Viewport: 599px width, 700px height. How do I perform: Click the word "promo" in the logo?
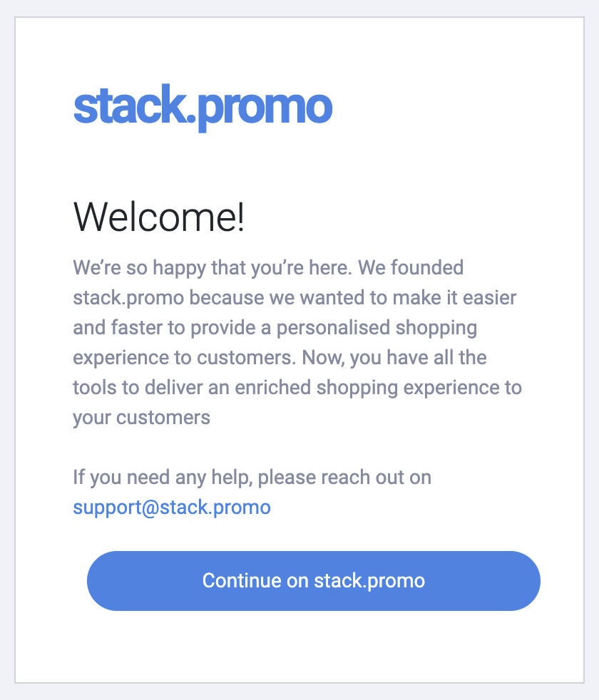265,110
